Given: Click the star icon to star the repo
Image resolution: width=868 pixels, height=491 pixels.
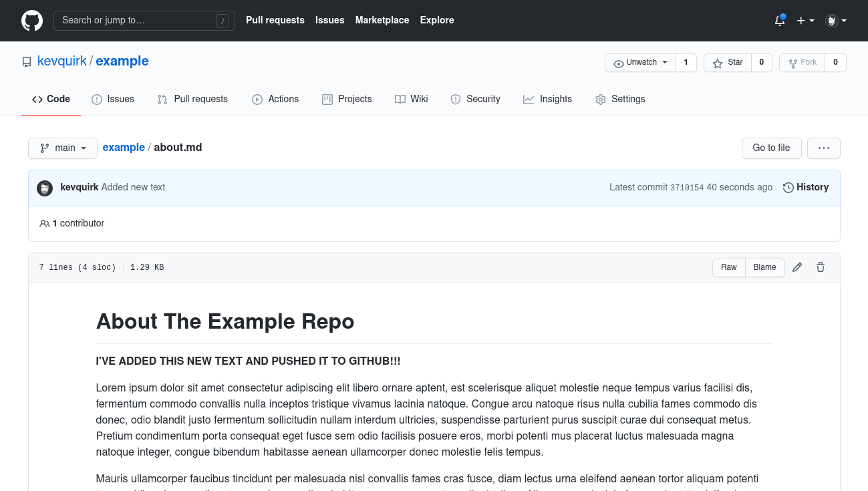Looking at the screenshot, I should tap(716, 63).
